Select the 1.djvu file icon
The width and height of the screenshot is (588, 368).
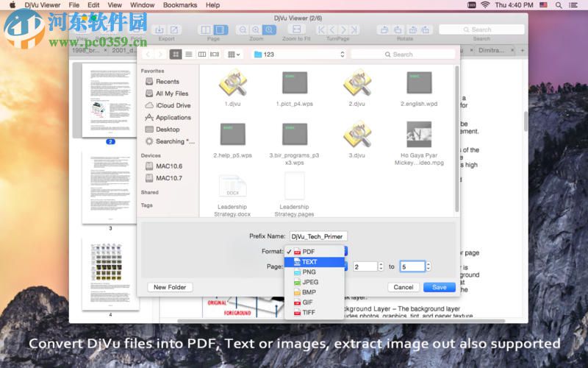tap(232, 82)
